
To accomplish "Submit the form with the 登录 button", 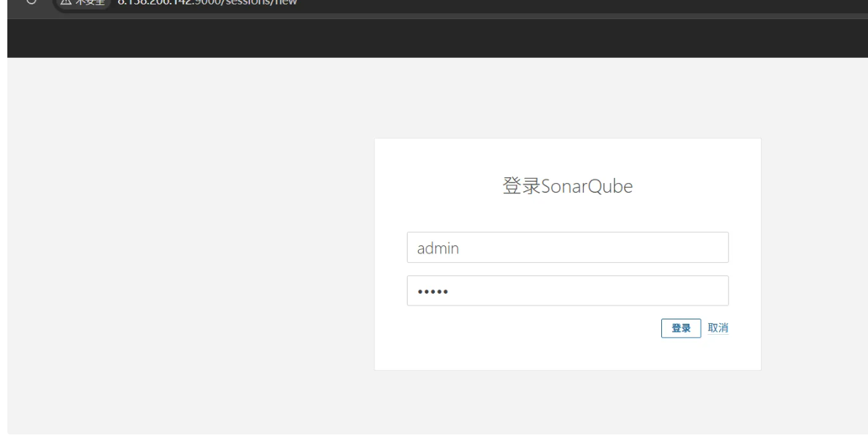I will pyautogui.click(x=681, y=328).
